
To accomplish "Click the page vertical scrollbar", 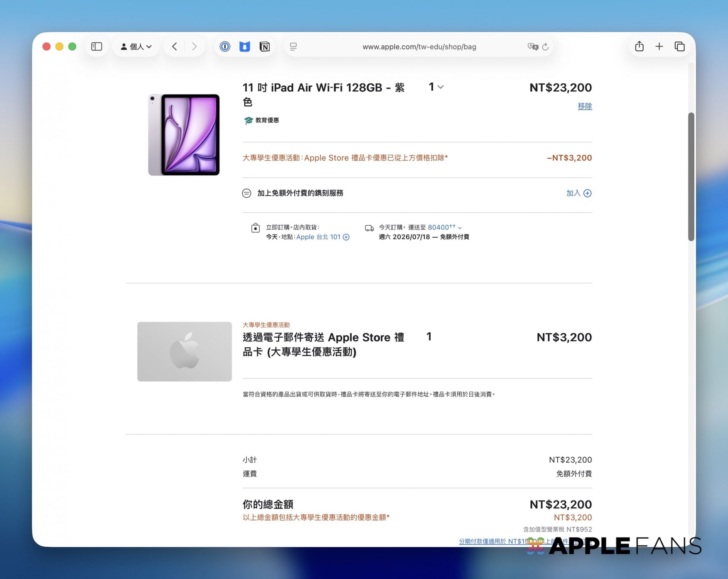I will (x=691, y=177).
